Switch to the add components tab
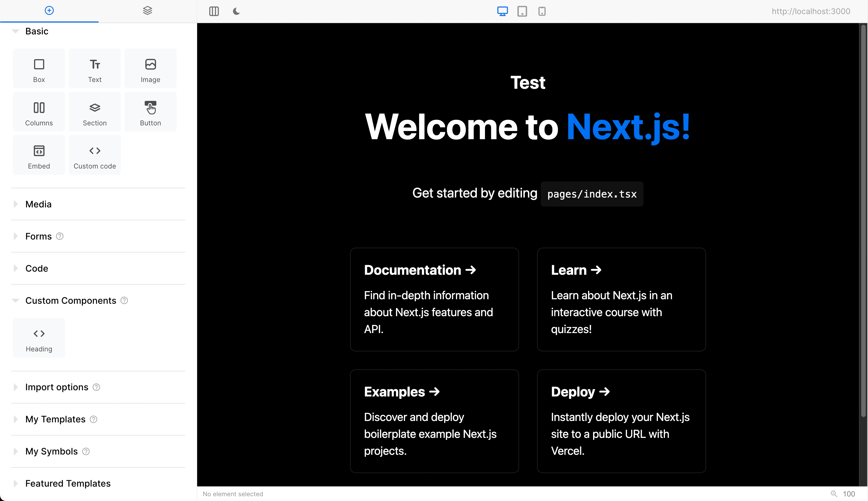868x501 pixels. click(49, 10)
